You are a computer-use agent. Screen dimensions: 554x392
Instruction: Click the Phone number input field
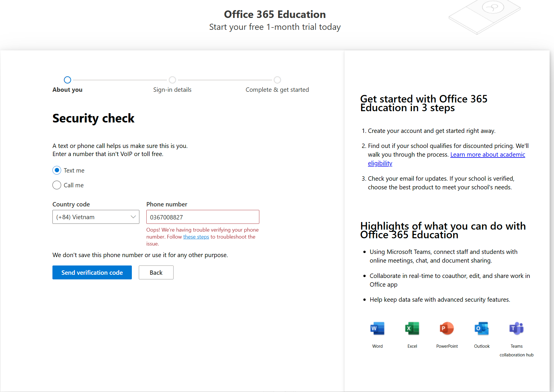click(203, 217)
